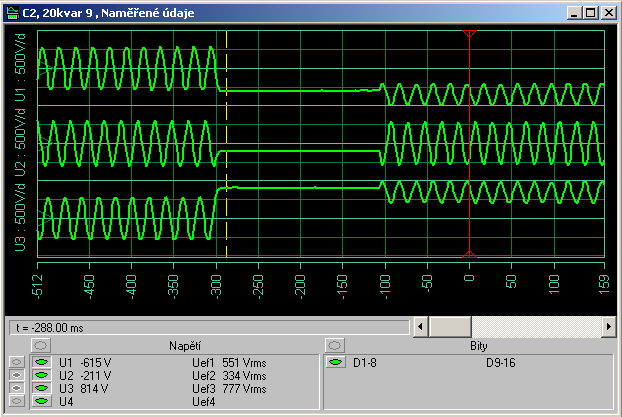Click the small gray button left of U1
This screenshot has height=417, width=622.
coord(17,362)
